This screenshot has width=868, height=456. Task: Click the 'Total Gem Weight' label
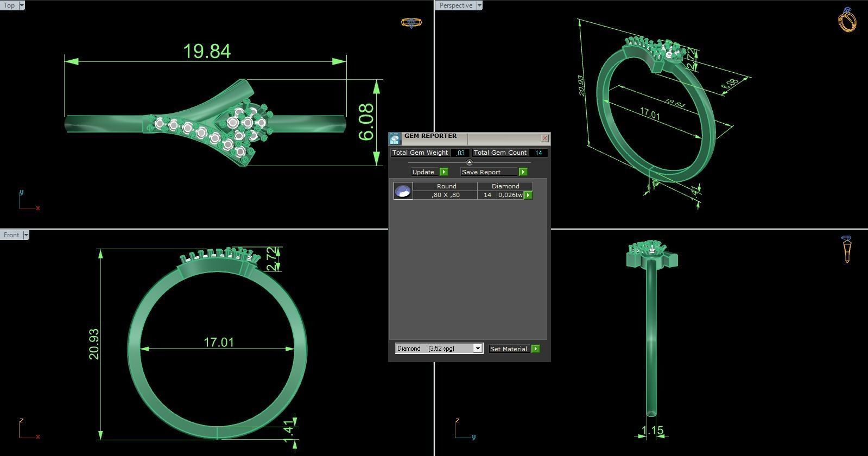pyautogui.click(x=420, y=153)
